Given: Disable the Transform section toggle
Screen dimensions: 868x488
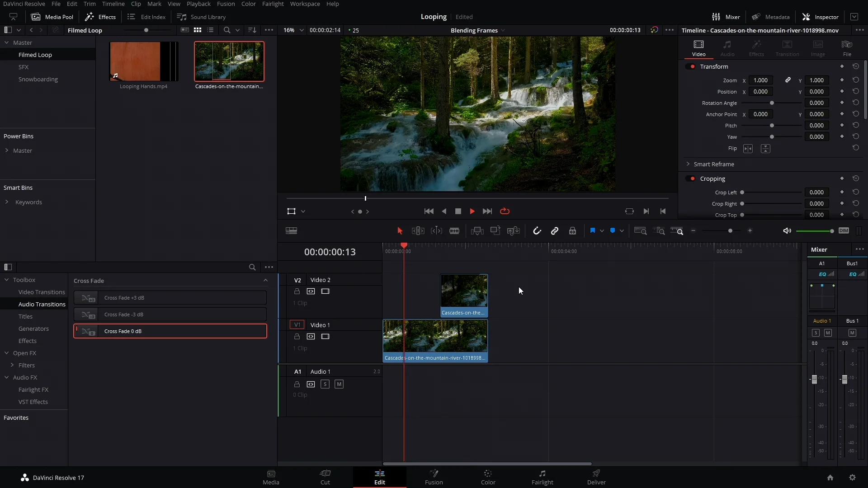Looking at the screenshot, I should click(x=692, y=66).
